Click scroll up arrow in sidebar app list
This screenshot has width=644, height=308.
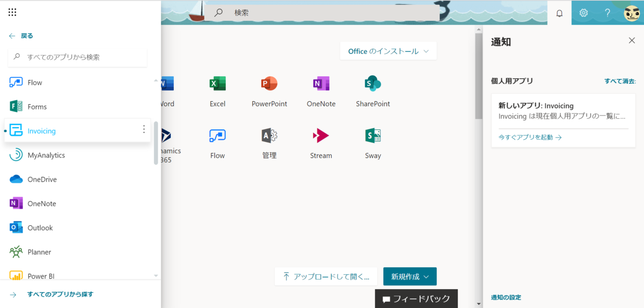pos(156,81)
